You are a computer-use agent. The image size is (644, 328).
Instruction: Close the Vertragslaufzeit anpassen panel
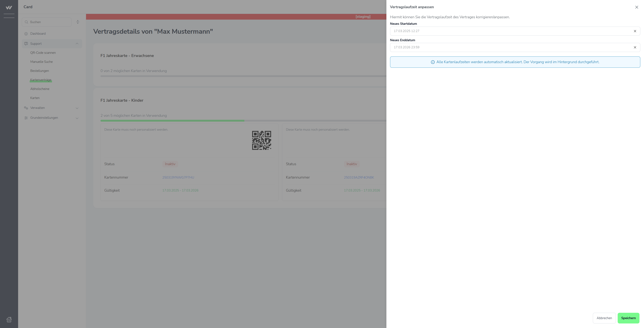(636, 7)
